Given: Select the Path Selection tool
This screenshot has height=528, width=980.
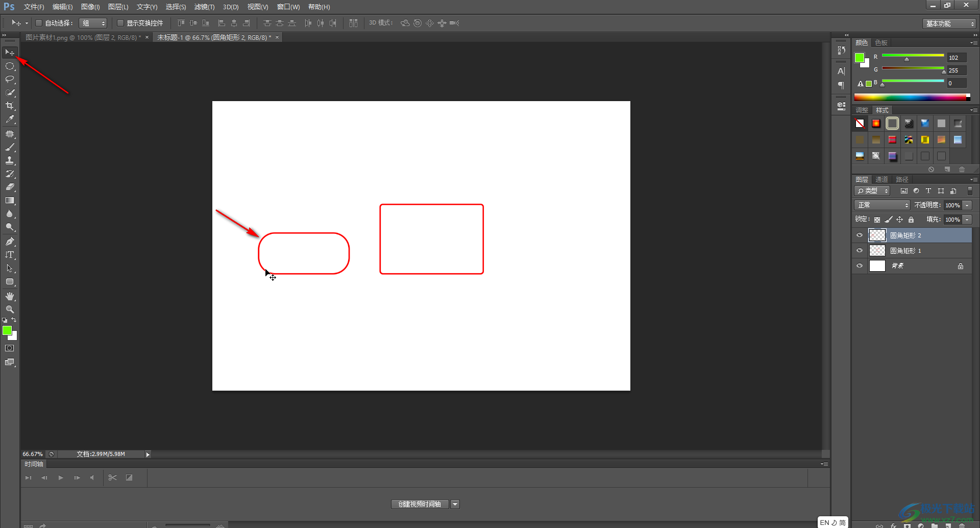Looking at the screenshot, I should (10, 268).
